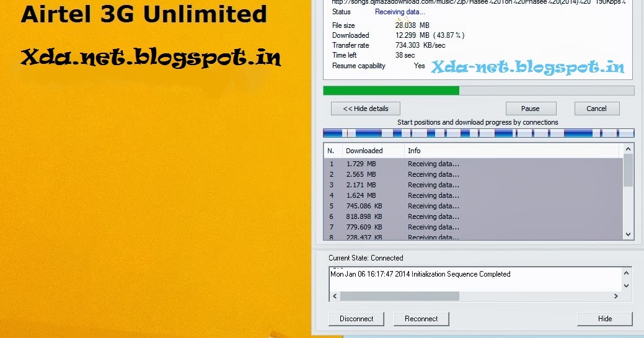Click the Resume capability Yes value

[420, 66]
